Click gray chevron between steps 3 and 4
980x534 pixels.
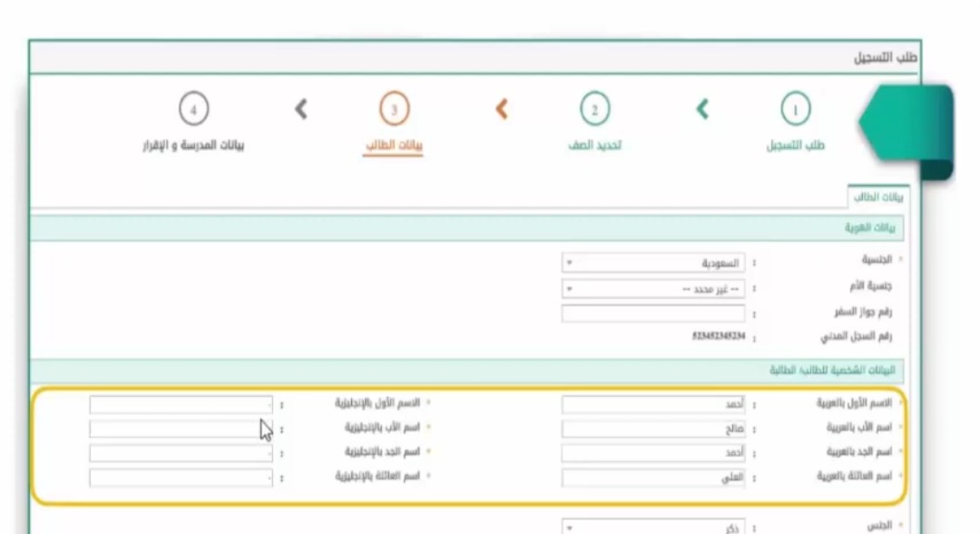tap(301, 109)
